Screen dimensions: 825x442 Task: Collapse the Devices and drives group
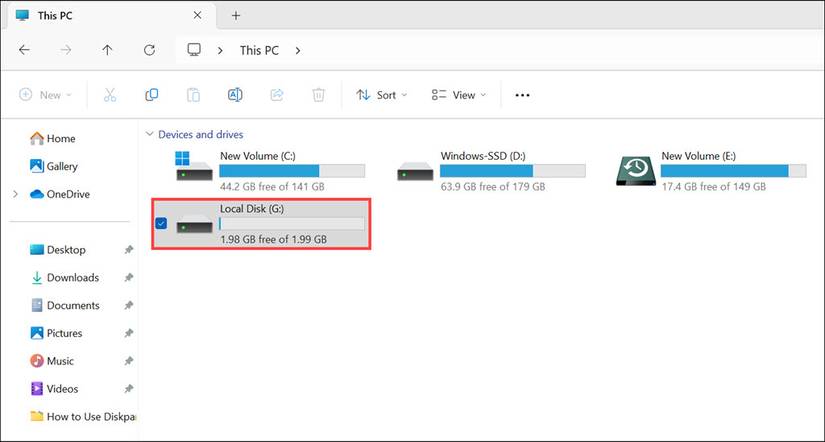[x=149, y=135]
